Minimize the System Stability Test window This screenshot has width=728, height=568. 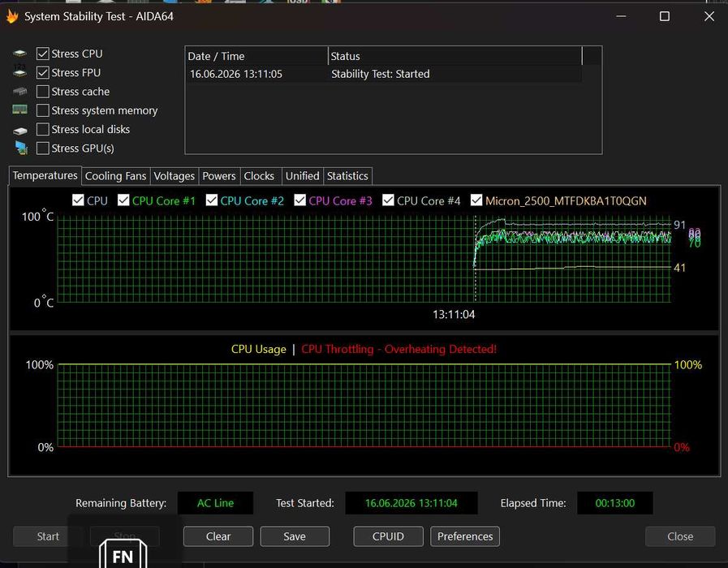[621, 16]
